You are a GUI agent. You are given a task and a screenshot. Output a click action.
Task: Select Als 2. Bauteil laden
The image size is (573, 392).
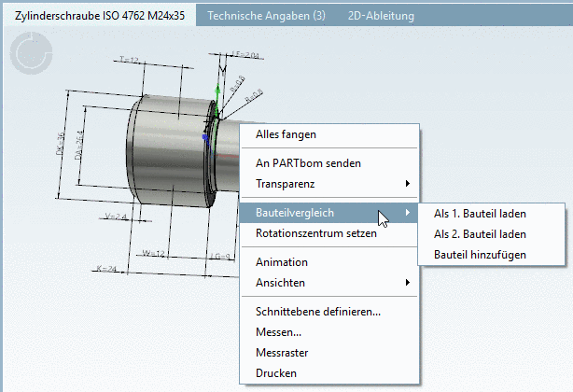(x=491, y=234)
